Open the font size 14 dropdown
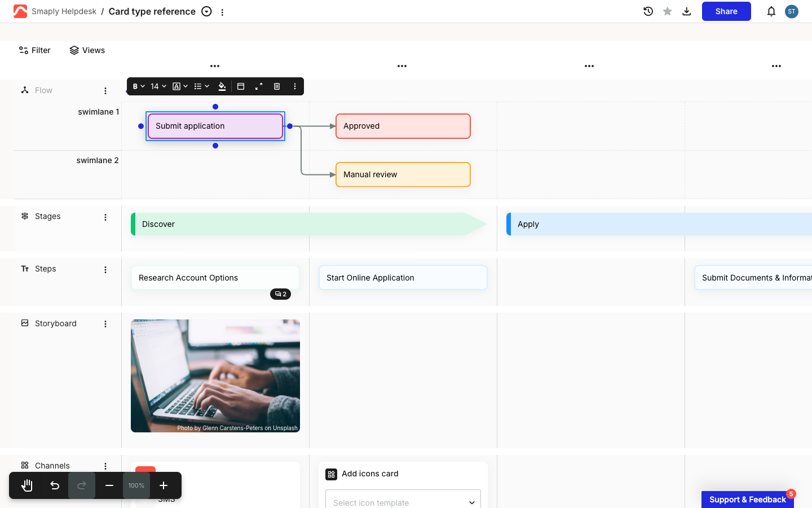This screenshot has width=812, height=508. point(158,86)
